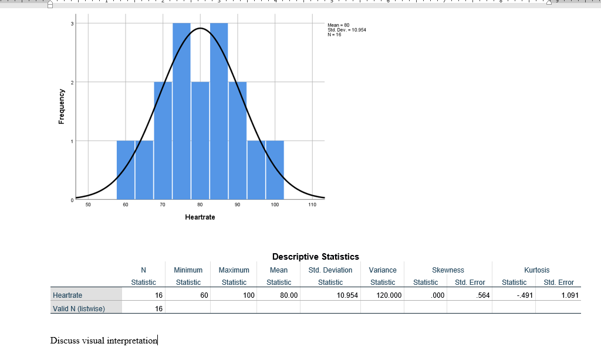Click the Skewness std. error .564 cell
Viewport: 601px width, 364px height.
(x=483, y=295)
